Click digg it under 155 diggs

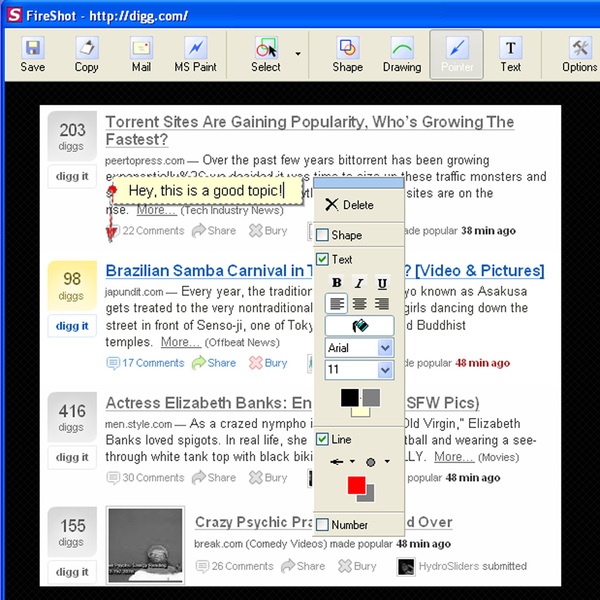click(x=72, y=572)
